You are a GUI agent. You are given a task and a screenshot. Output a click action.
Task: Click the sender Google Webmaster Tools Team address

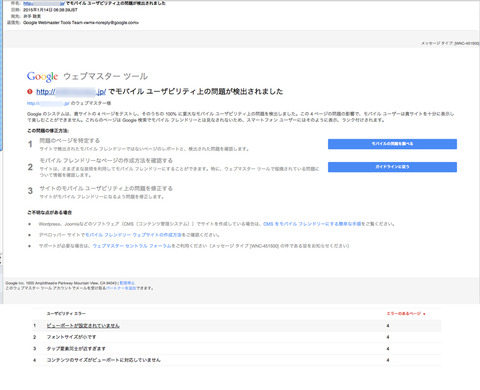click(x=81, y=23)
